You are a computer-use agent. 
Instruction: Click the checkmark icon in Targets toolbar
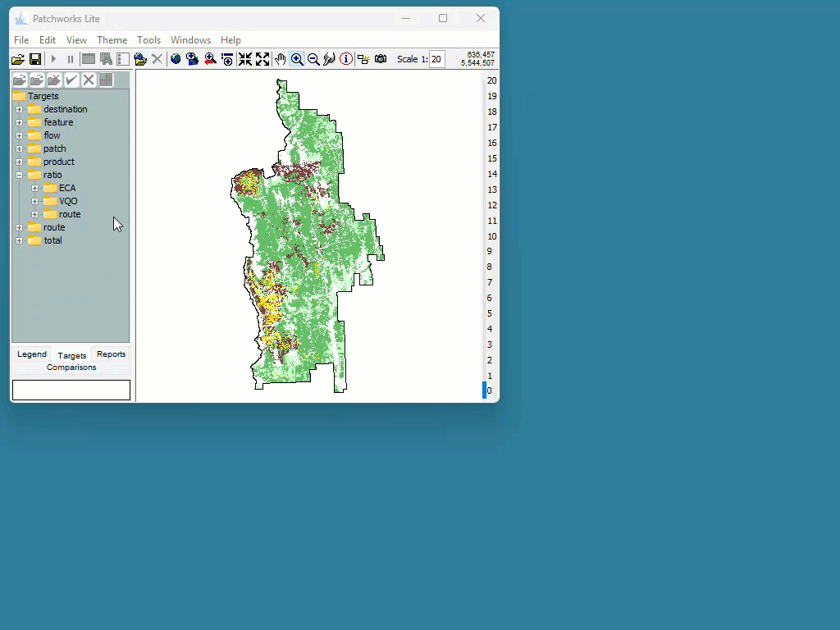(71, 80)
